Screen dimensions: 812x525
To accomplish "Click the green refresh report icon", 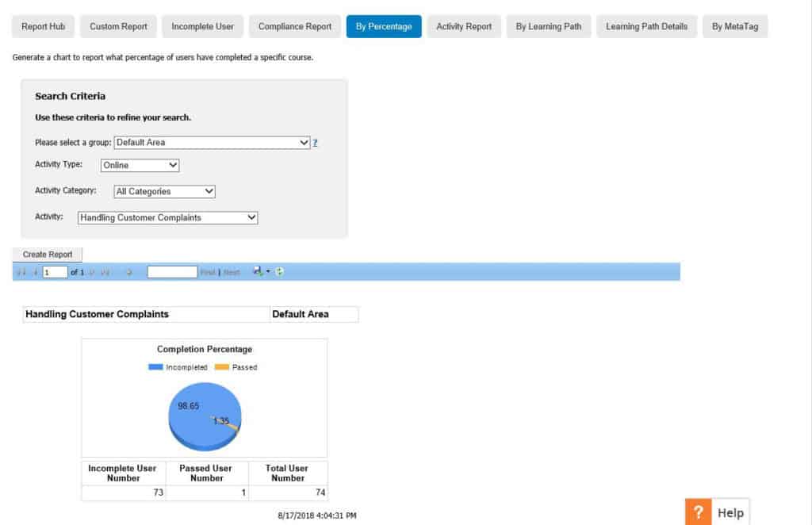I will [x=280, y=272].
